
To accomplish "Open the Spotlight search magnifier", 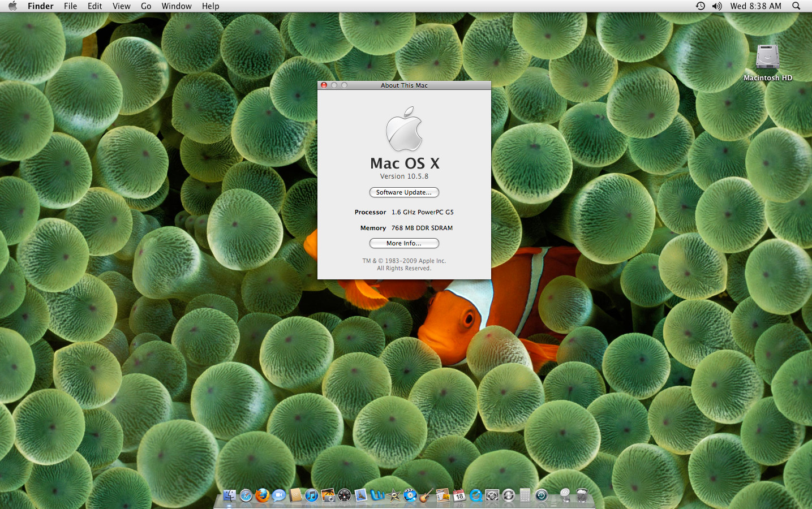I will coord(796,6).
